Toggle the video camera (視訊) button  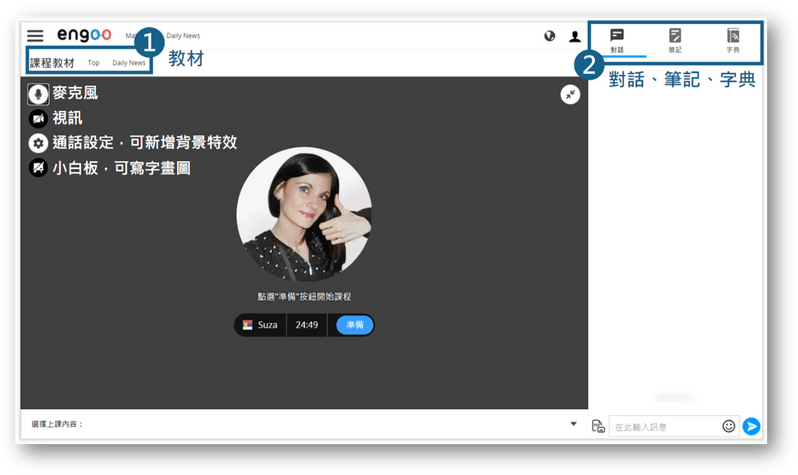click(x=38, y=119)
